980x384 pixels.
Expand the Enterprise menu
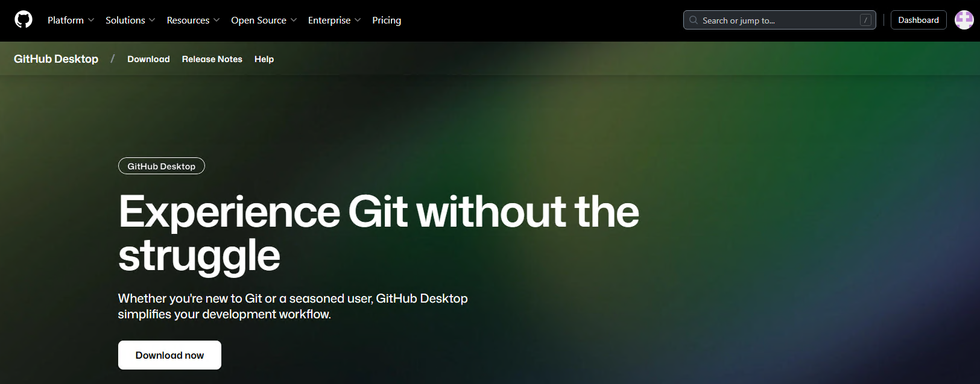[335, 20]
